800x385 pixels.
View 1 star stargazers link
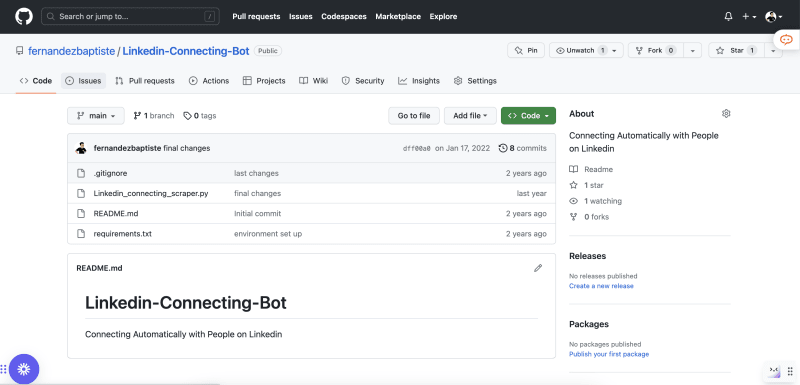(587, 185)
